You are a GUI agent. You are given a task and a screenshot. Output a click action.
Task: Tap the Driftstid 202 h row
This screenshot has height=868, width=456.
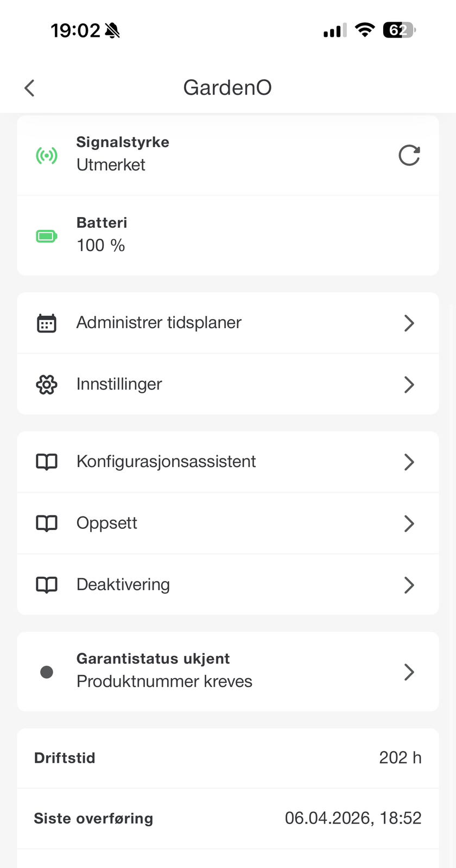coord(228,758)
